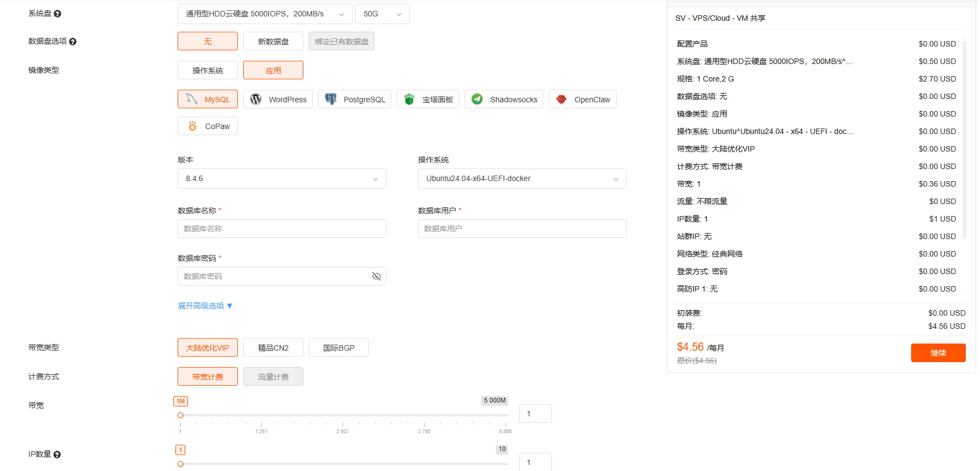Pick the PostgreSQL application image
980x471 pixels.
[355, 99]
